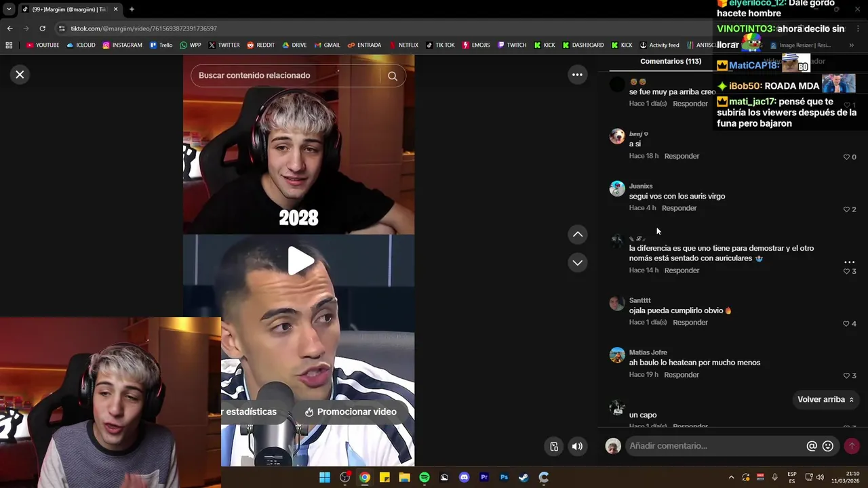This screenshot has height=488, width=868.
Task: Open the YOUTUBE bookmark
Action: 43,45
